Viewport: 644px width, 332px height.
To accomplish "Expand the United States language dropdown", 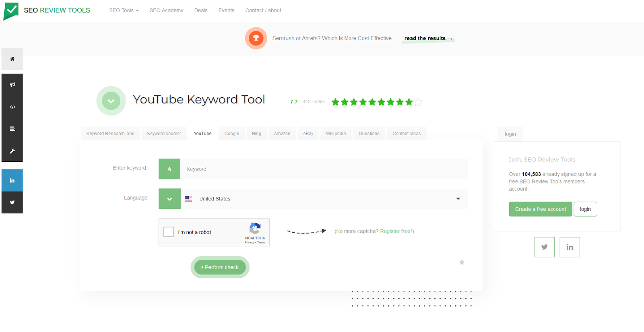I will [324, 199].
